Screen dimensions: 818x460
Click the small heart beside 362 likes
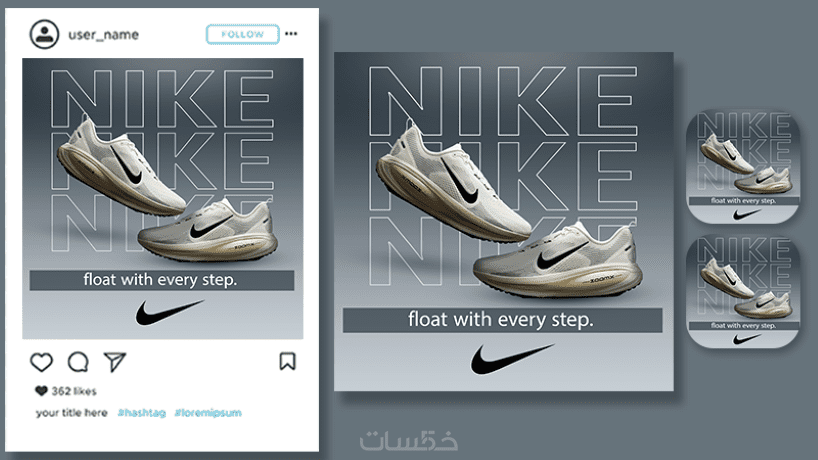pyautogui.click(x=41, y=391)
